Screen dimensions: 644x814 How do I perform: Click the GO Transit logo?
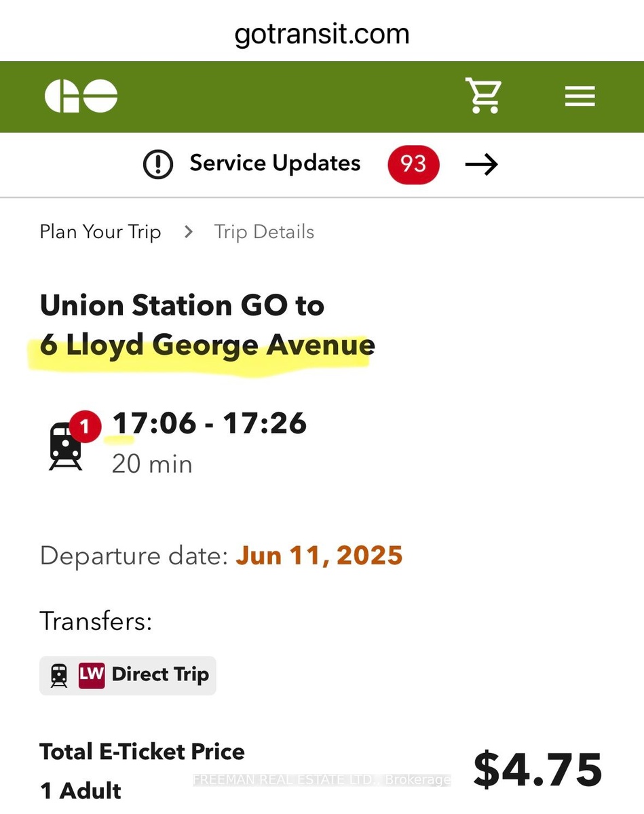click(x=81, y=96)
